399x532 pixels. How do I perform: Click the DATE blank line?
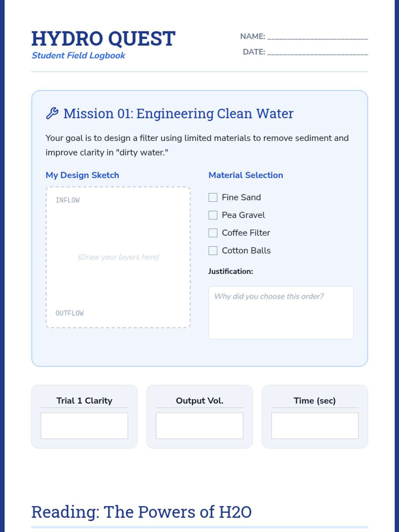[x=318, y=52]
